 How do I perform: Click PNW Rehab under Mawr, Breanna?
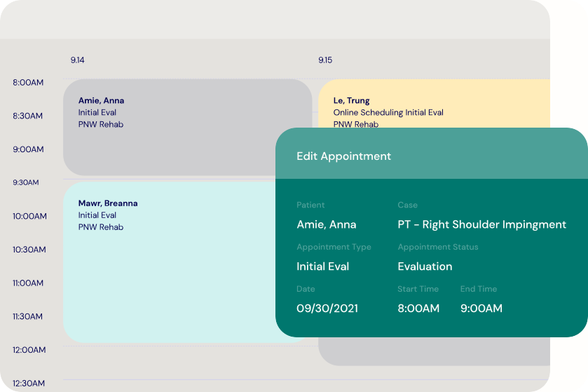click(x=101, y=227)
